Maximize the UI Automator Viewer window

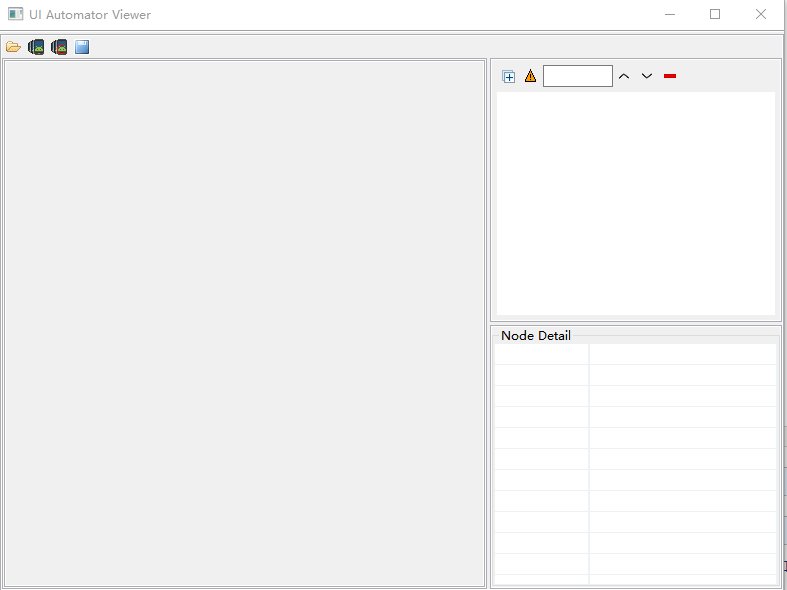coord(715,15)
